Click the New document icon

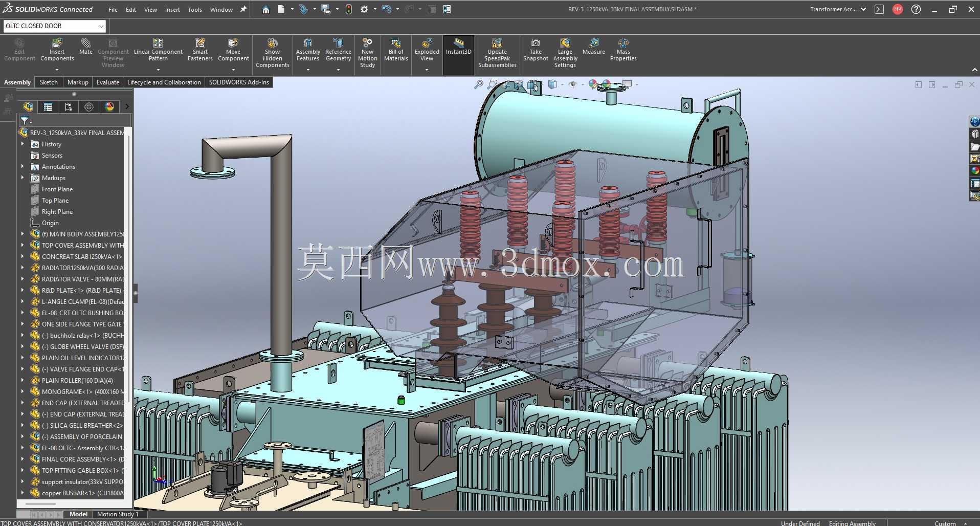[x=281, y=9]
